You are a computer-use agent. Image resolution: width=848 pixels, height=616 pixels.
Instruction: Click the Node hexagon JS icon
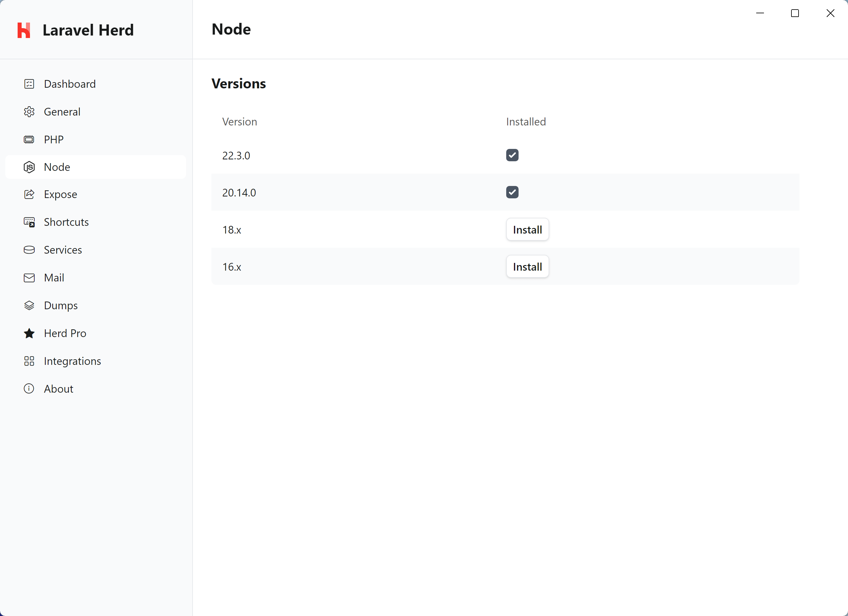point(29,167)
